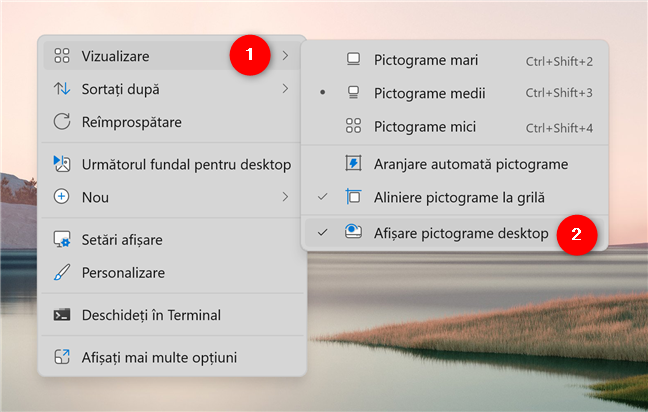Click the Terminal icon in context menu
Viewport: 648px width, 412px height.
click(62, 315)
